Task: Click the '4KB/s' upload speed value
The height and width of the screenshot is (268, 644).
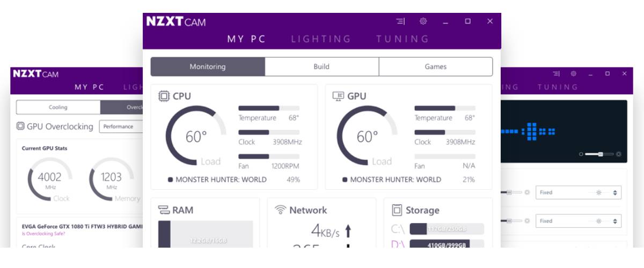Action: point(325,231)
